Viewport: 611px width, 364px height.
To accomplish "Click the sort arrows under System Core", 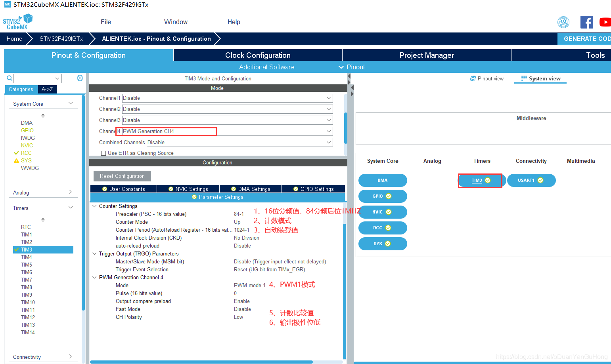I will pos(43,115).
